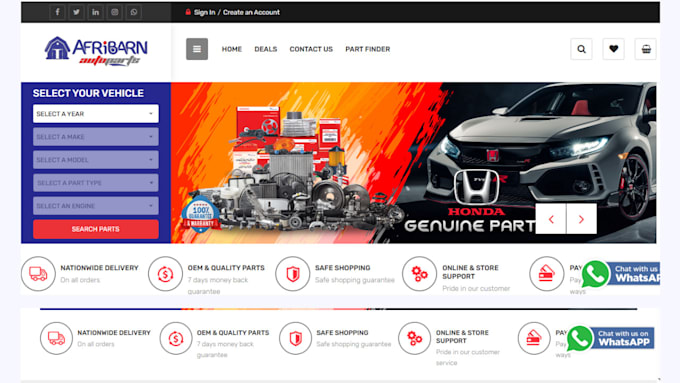Click the Sign In link

click(204, 12)
